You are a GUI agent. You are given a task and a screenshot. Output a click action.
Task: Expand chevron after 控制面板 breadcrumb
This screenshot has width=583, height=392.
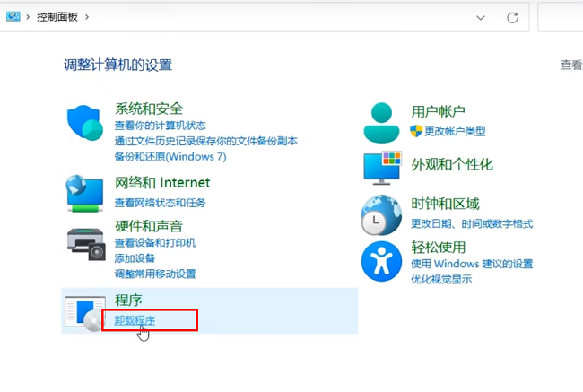(87, 17)
